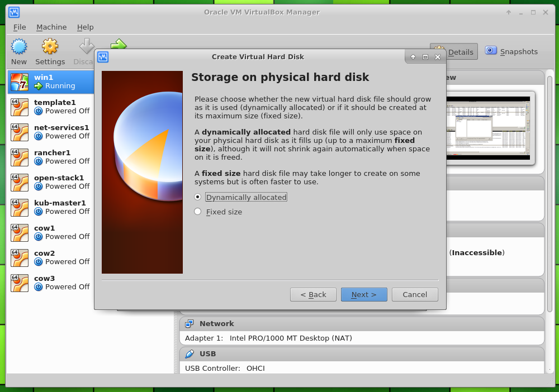The width and height of the screenshot is (559, 392).
Task: Click the green Show arrow toolbar icon
Action: [119, 45]
